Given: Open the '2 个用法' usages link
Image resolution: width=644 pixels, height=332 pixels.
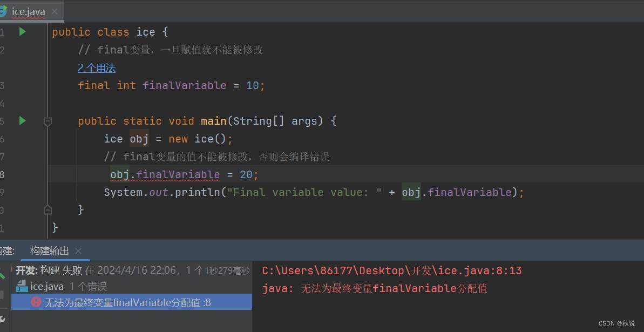Looking at the screenshot, I should [x=97, y=68].
